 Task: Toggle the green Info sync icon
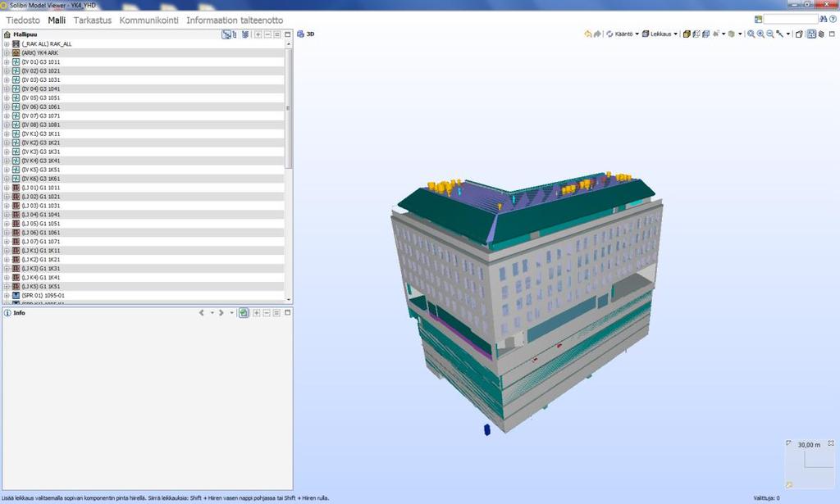tap(244, 312)
